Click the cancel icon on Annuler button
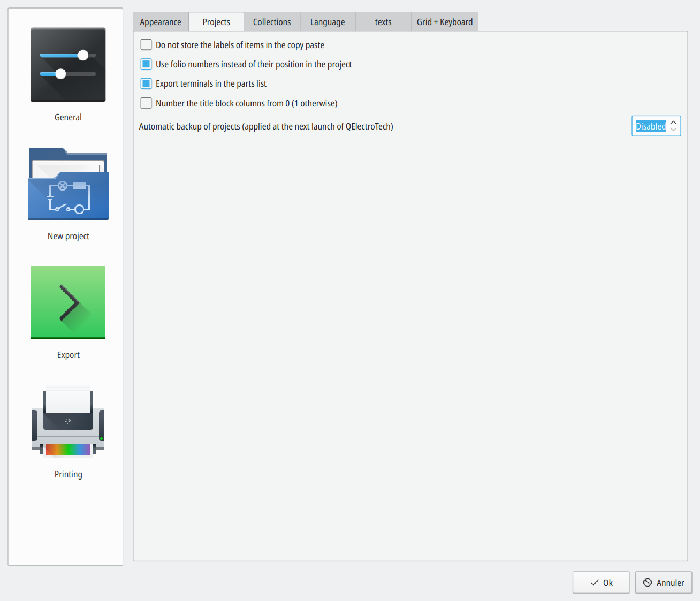 (648, 583)
